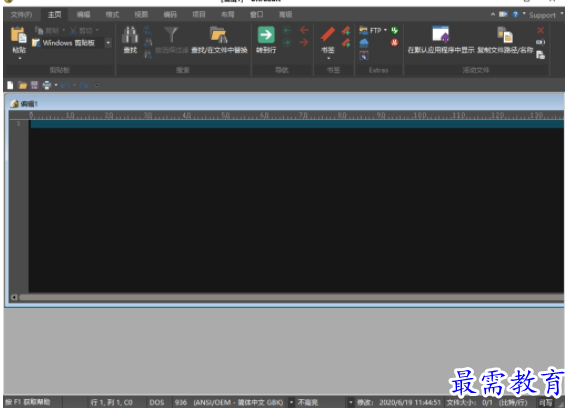Collapse the ribbon with the caret arrow
Image resolution: width=573 pixels, height=414 pixels.
[493, 14]
